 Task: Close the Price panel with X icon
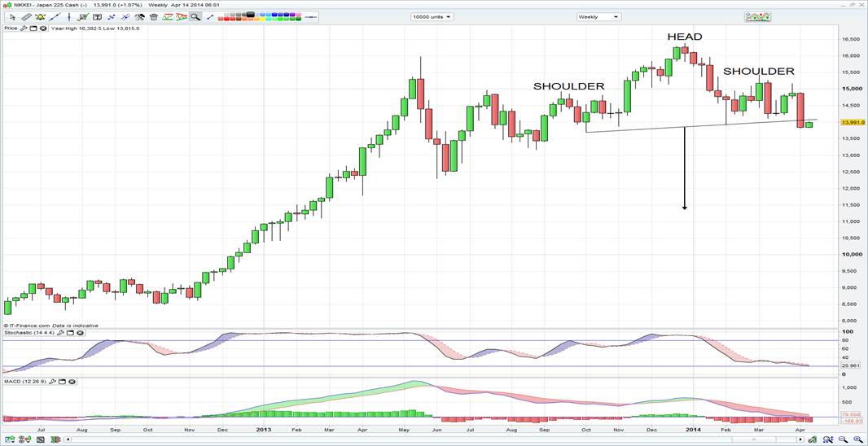pyautogui.click(x=43, y=28)
